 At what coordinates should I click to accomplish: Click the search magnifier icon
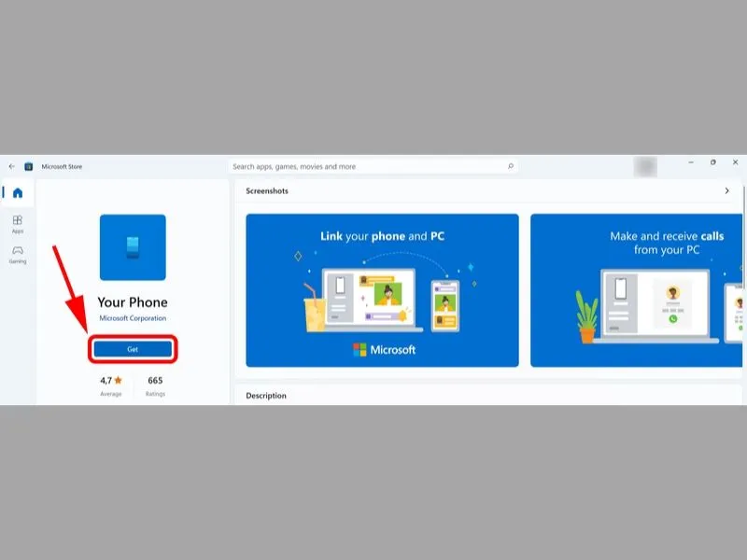pyautogui.click(x=511, y=166)
